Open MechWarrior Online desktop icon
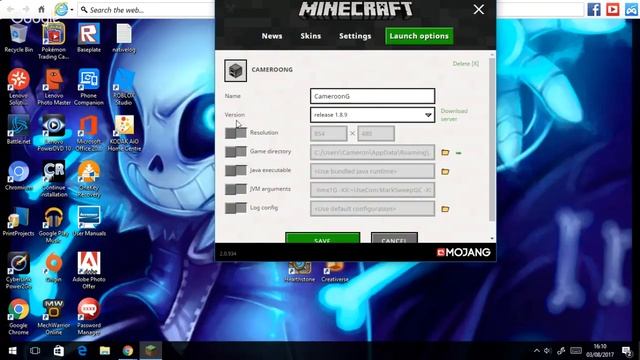Screen dimensions: 640x360 53,317
